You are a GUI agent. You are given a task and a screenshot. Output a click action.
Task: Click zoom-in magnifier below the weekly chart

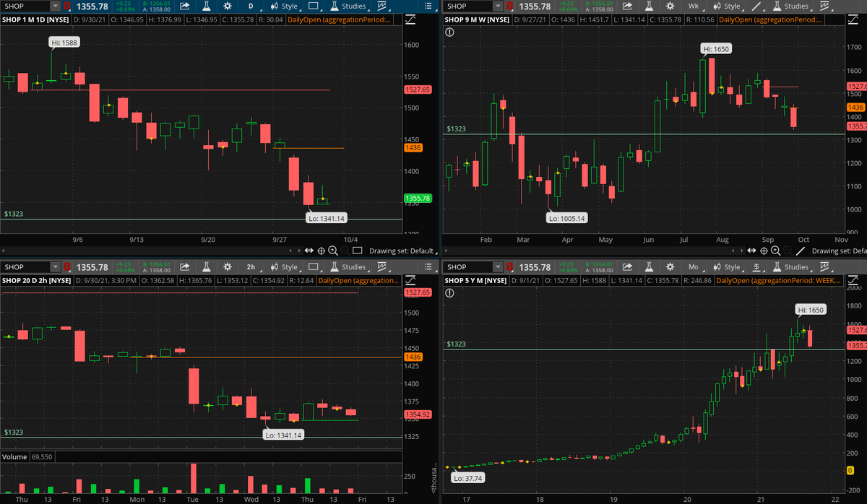775,251
